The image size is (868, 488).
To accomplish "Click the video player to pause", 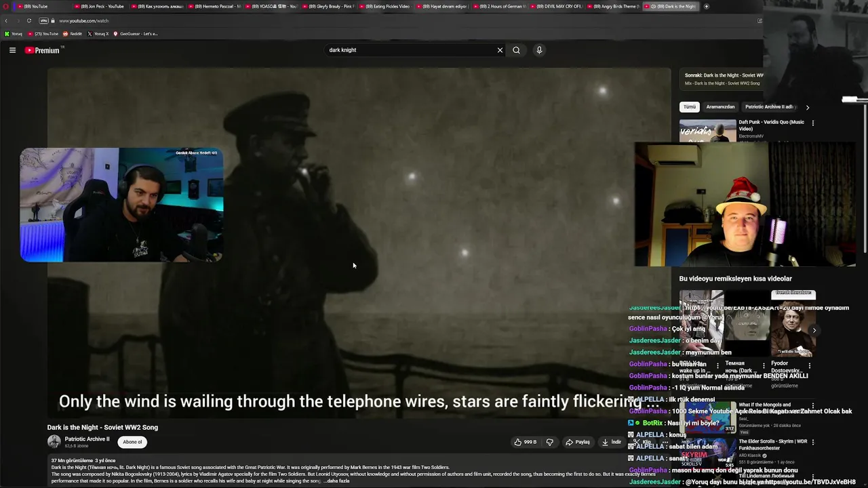I will (x=359, y=242).
